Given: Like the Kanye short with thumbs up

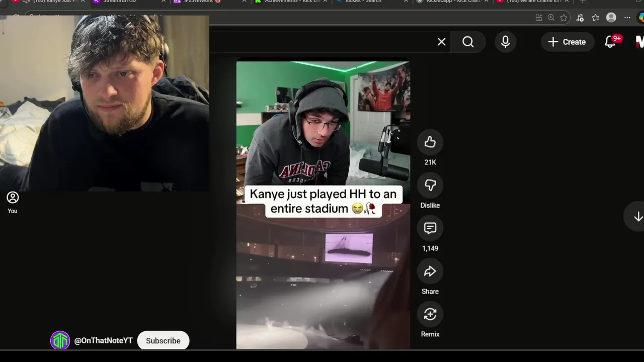Looking at the screenshot, I should point(430,142).
